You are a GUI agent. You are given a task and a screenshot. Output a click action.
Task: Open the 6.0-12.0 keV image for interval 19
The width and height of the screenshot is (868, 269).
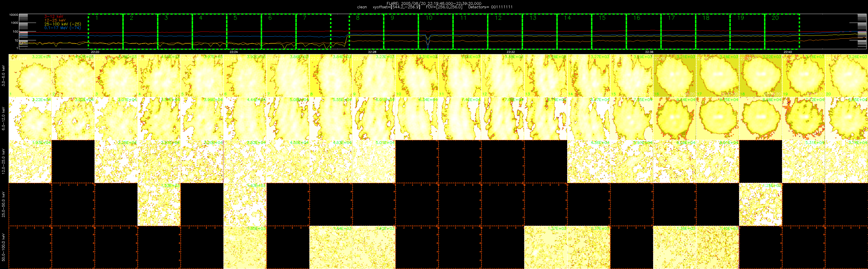pyautogui.click(x=804, y=118)
